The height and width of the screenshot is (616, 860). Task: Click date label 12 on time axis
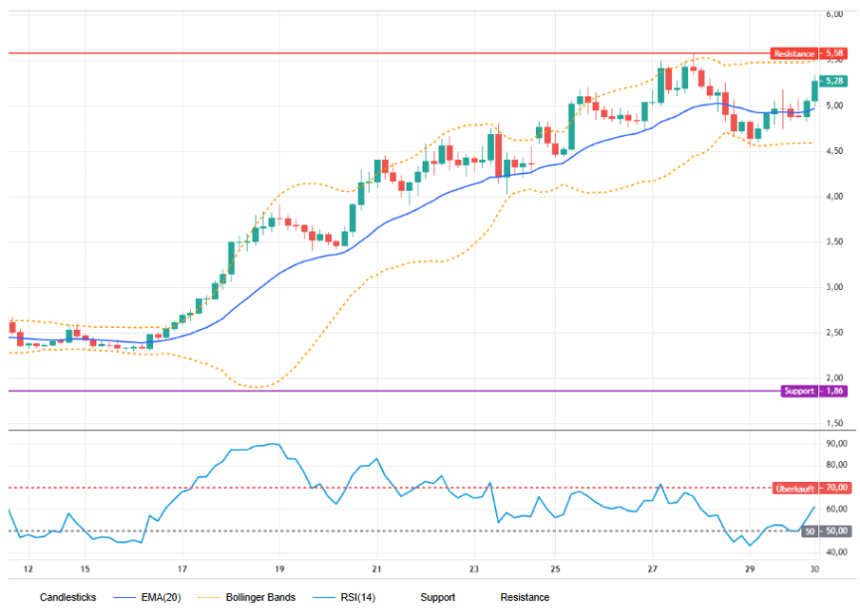pos(28,569)
